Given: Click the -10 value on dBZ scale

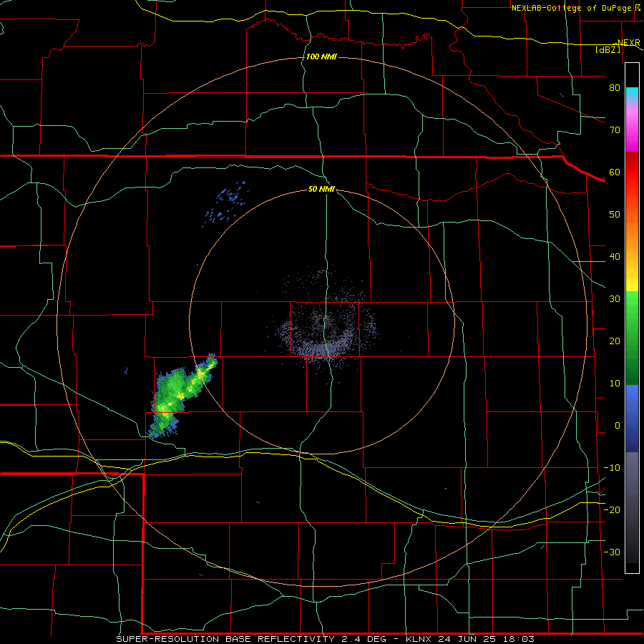Looking at the screenshot, I should pyautogui.click(x=612, y=468).
